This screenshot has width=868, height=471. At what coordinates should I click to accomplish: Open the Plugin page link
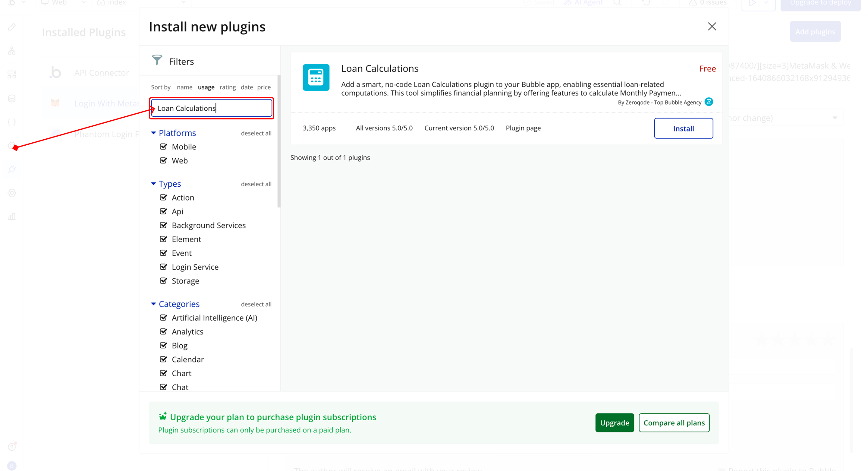click(x=523, y=128)
